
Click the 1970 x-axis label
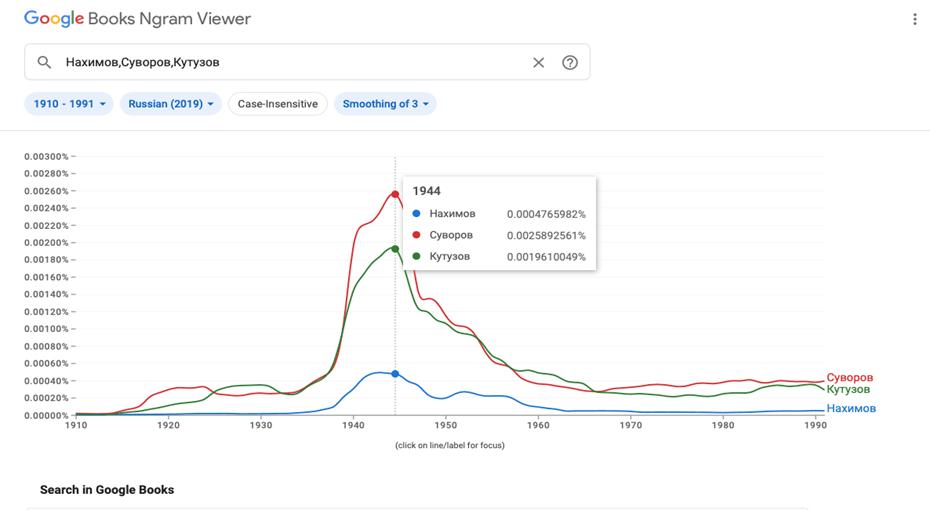pyautogui.click(x=631, y=425)
